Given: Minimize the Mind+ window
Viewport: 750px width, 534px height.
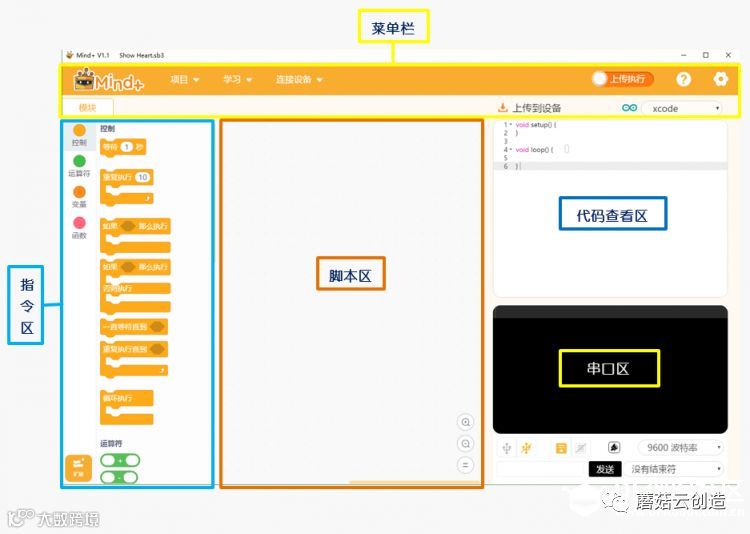Looking at the screenshot, I should (x=684, y=55).
